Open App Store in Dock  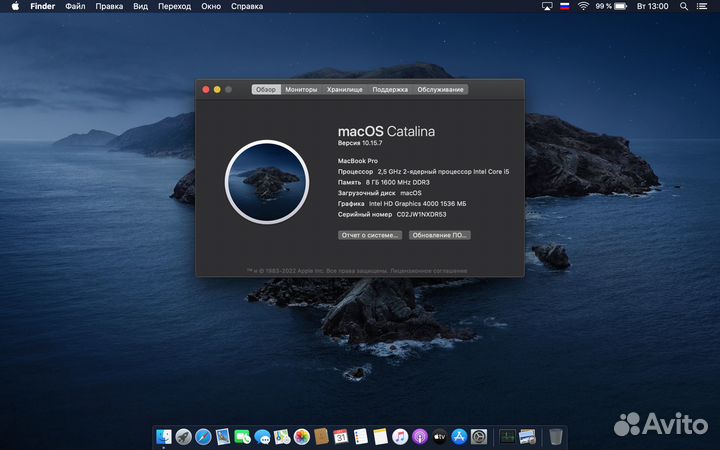pyautogui.click(x=459, y=436)
